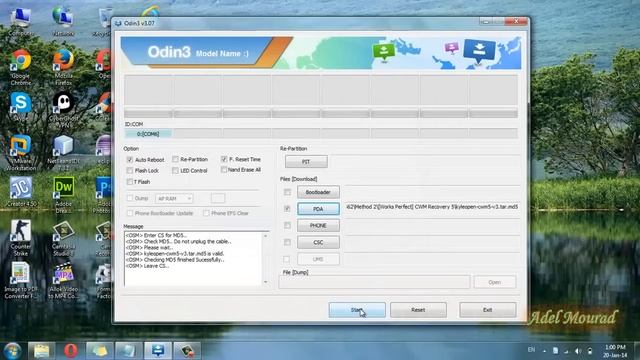Click the Message log scroll-up arrow
Screen dimensions: 640x360
(266, 236)
